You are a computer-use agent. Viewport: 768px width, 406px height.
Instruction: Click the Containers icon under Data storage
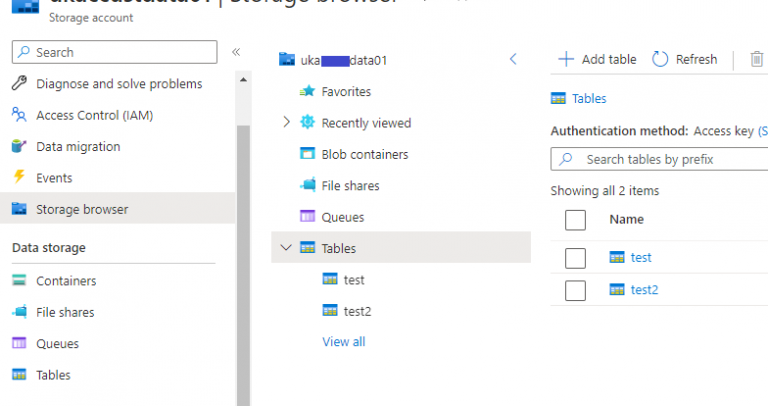click(x=19, y=280)
